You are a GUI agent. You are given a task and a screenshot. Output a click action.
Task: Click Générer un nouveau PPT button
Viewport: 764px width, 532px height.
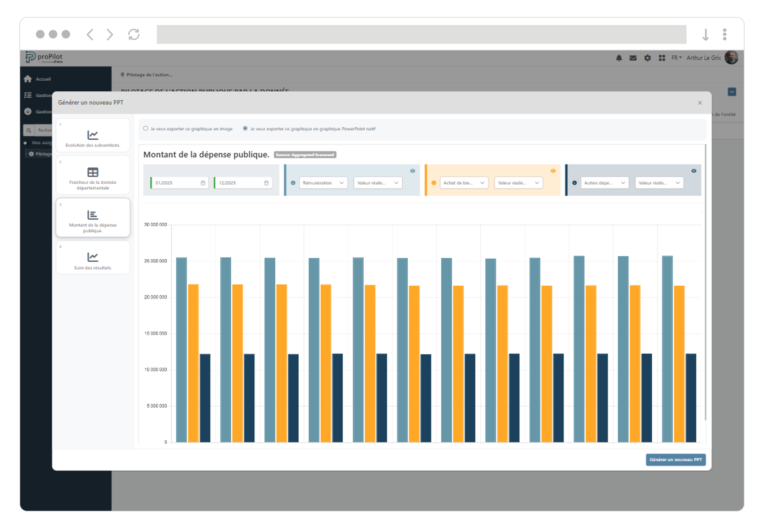pyautogui.click(x=675, y=459)
